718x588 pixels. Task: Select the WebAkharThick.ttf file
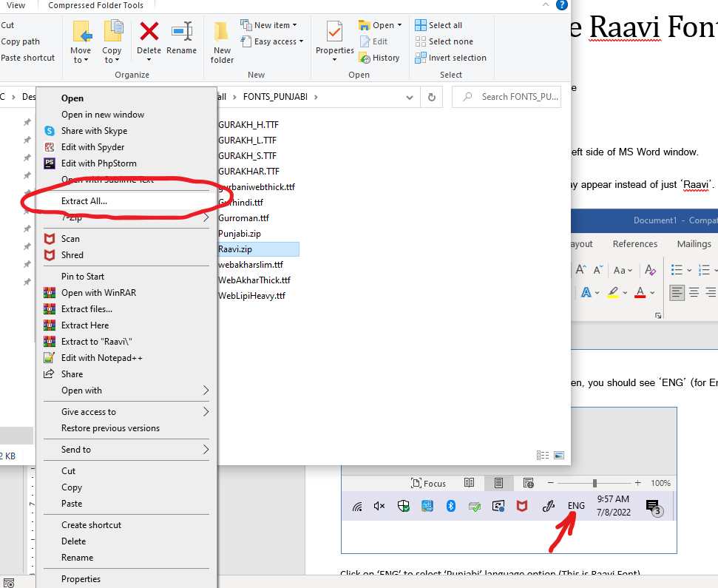pos(254,280)
